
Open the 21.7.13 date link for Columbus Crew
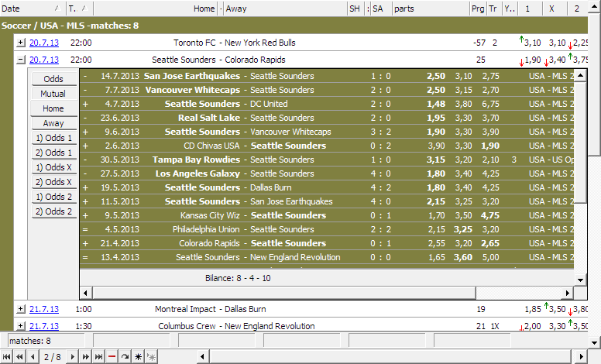pyautogui.click(x=44, y=326)
